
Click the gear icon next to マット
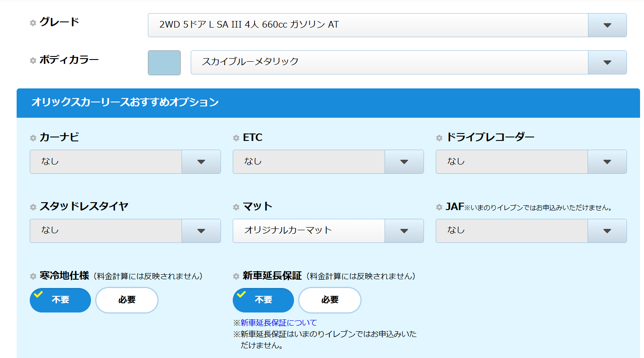point(236,207)
